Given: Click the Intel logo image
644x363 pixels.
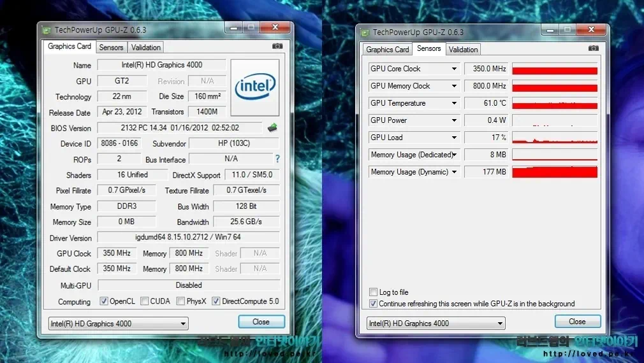Looking at the screenshot, I should (x=255, y=87).
